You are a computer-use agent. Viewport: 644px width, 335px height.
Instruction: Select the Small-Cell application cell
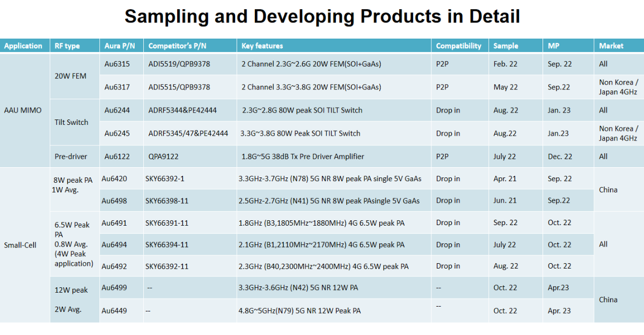[x=19, y=245]
